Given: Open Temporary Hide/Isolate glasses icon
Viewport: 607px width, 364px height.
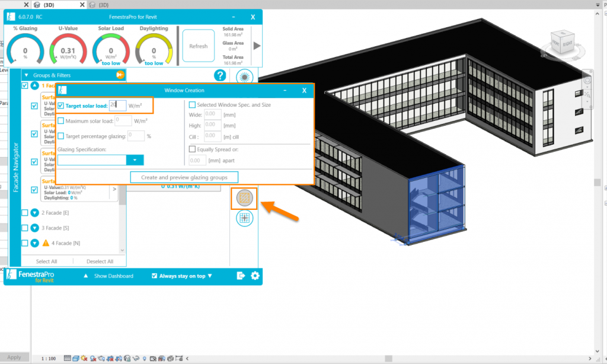Looking at the screenshot, I should click(x=136, y=359).
